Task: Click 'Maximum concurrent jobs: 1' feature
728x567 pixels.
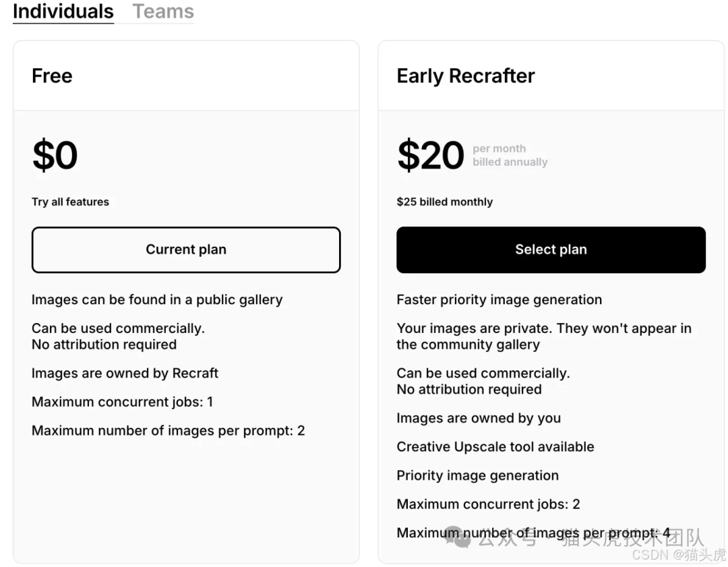Action: click(x=122, y=402)
